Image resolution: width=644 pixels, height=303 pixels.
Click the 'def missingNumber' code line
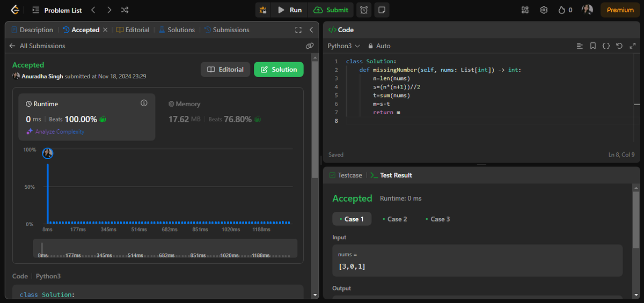click(x=440, y=70)
